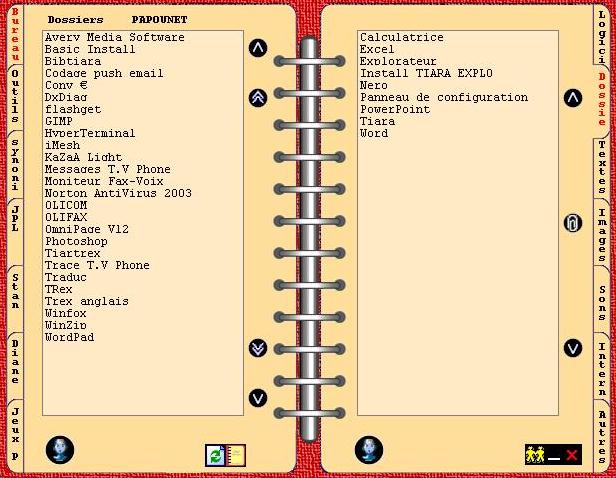Open the Images tab
Viewport: 616px width, 478px height.
pyautogui.click(x=601, y=232)
